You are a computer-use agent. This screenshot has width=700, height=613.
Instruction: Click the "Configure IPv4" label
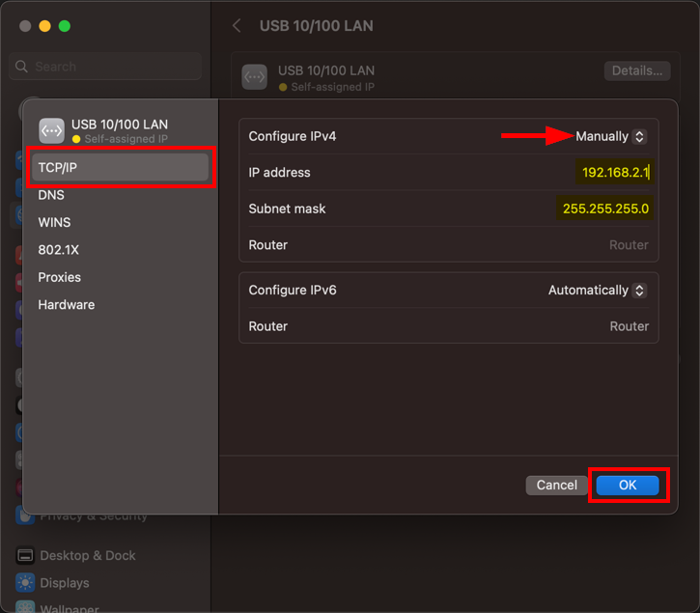(292, 136)
